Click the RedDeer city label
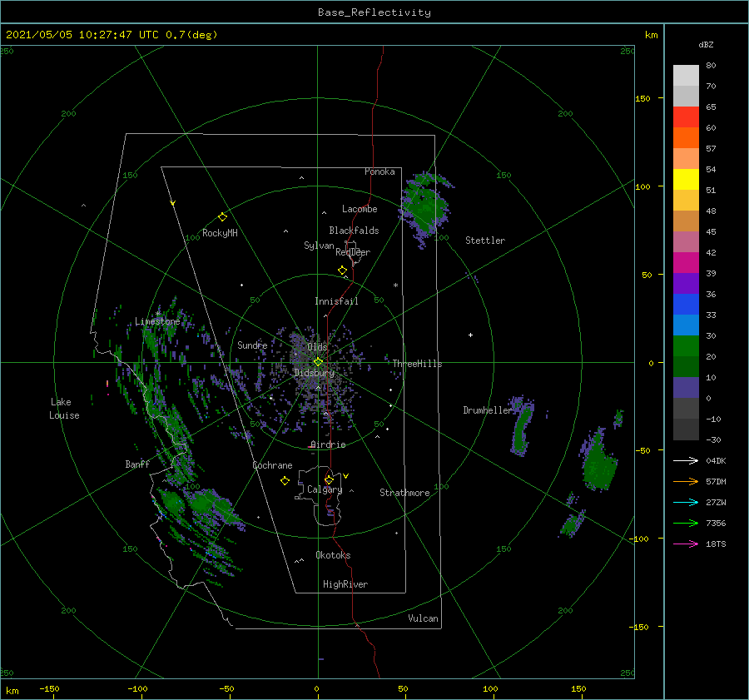Viewport: 749px width, 700px height. (x=353, y=252)
